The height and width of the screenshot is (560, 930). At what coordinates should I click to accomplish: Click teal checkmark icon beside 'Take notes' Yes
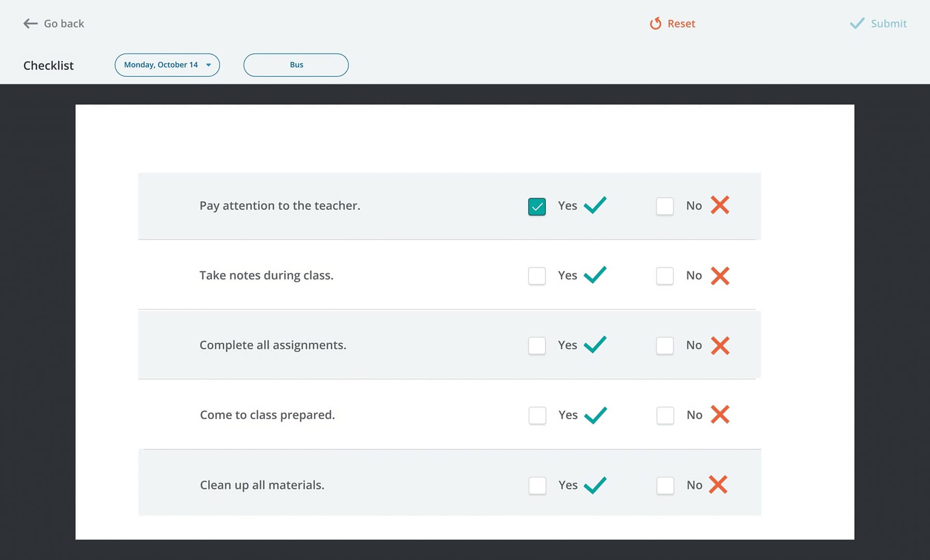point(595,275)
